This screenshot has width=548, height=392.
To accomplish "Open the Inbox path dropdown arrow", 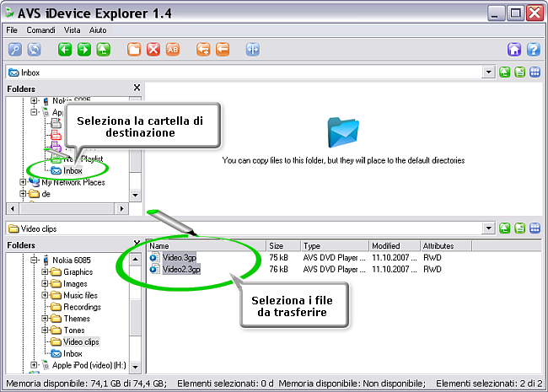I will pos(489,72).
